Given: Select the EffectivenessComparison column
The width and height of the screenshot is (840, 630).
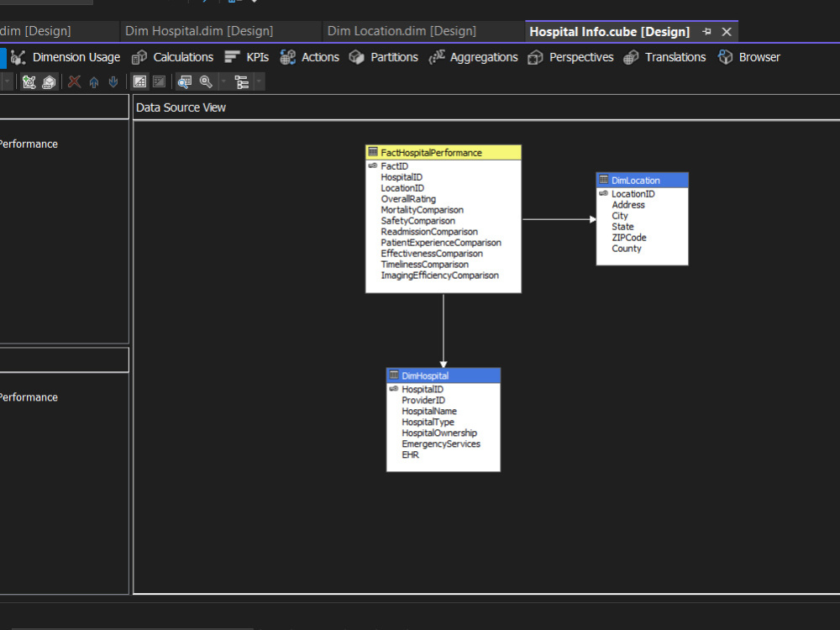Looking at the screenshot, I should (x=432, y=254).
